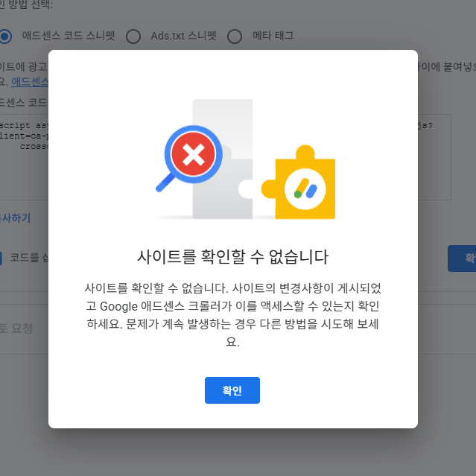The height and width of the screenshot is (476, 476).
Task: Click the yellow puzzle piece knob on top
Action: point(305,152)
